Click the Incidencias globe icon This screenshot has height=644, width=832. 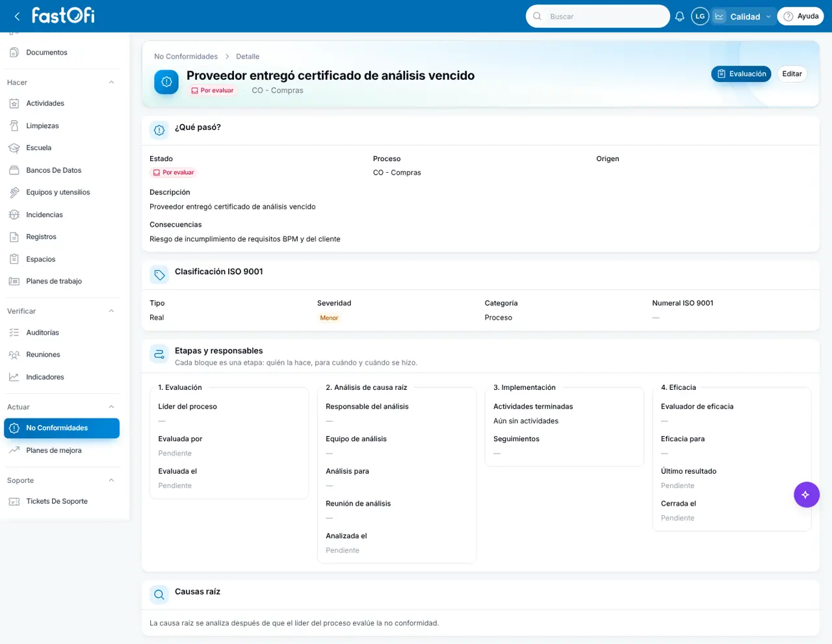click(14, 214)
